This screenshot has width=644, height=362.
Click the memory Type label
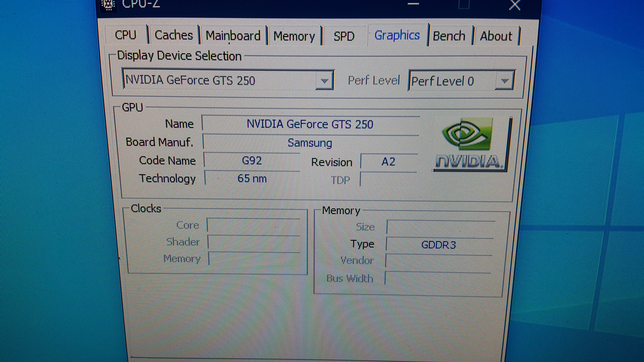tap(362, 244)
